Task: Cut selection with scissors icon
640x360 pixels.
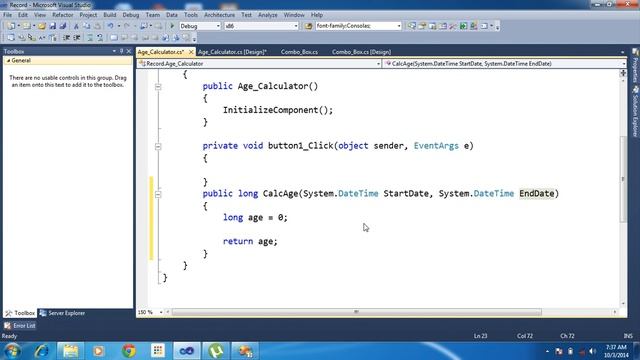Action: (76, 26)
